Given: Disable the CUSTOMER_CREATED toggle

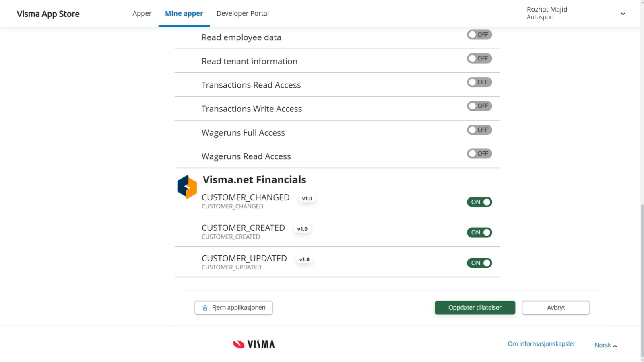Looking at the screenshot, I should 479,232.
